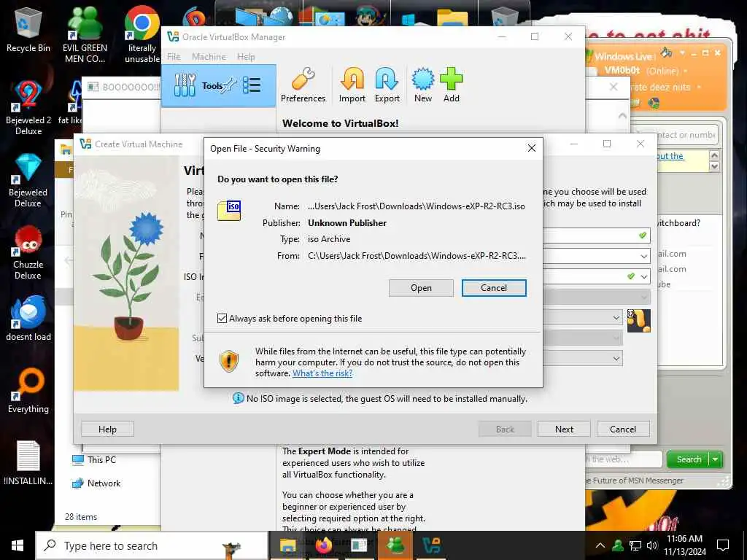The width and height of the screenshot is (747, 560).
Task: Click Help in Create Virtual Machine wizard
Action: click(x=108, y=429)
